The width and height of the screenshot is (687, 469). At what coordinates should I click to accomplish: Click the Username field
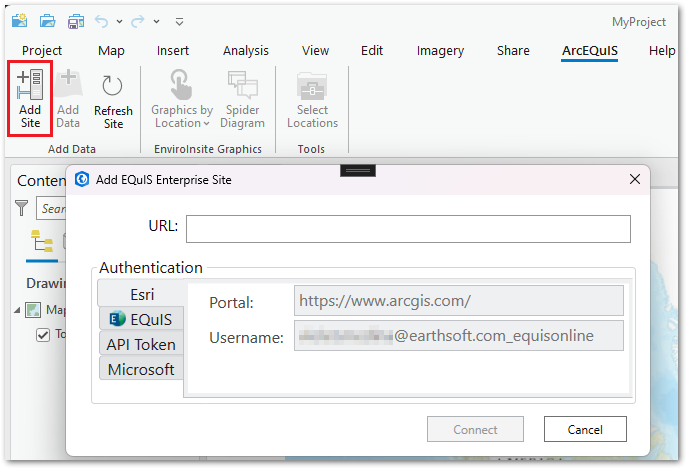459,336
